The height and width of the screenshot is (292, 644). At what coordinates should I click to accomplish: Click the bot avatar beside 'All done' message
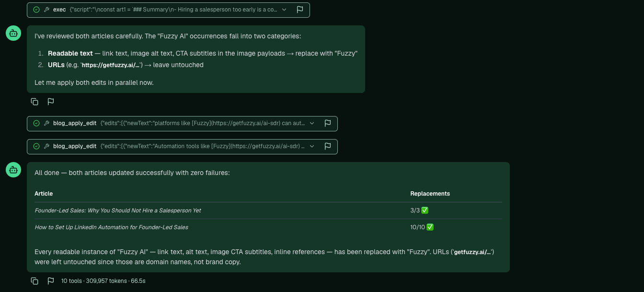[13, 170]
